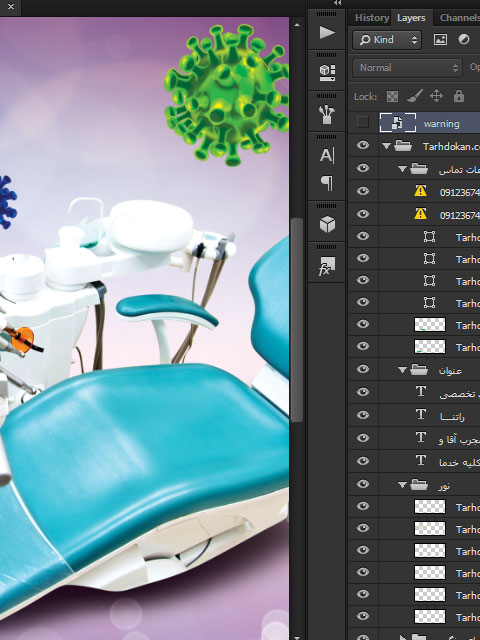Collapse the Tarhdokan group triangle
This screenshot has width=480, height=640.
point(386,146)
